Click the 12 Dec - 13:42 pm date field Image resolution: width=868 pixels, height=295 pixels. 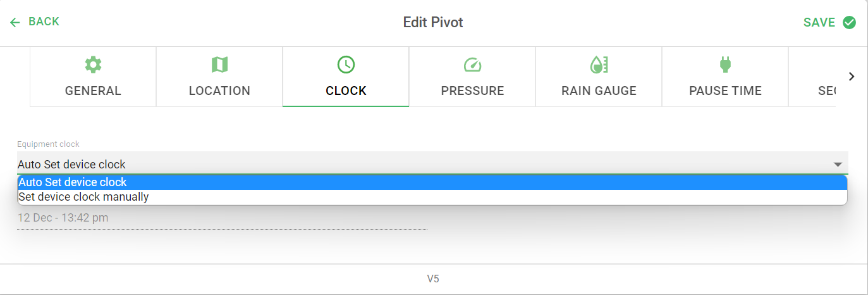[222, 218]
